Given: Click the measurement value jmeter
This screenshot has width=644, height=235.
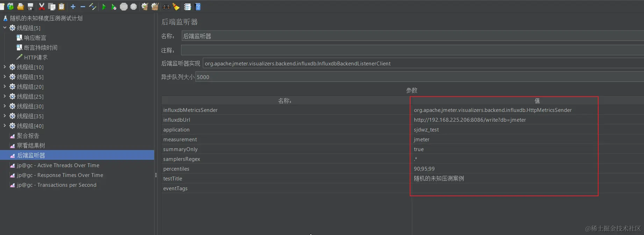Looking at the screenshot, I should (422, 139).
